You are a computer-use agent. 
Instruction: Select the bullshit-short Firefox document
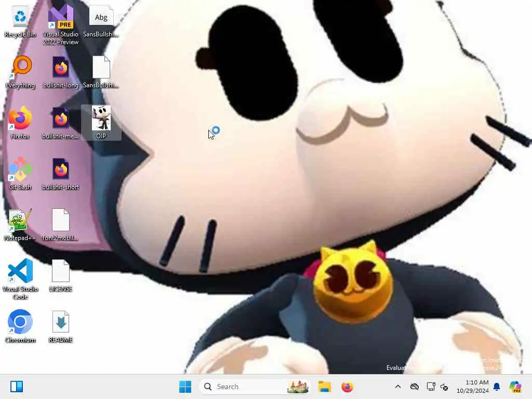coord(61,174)
